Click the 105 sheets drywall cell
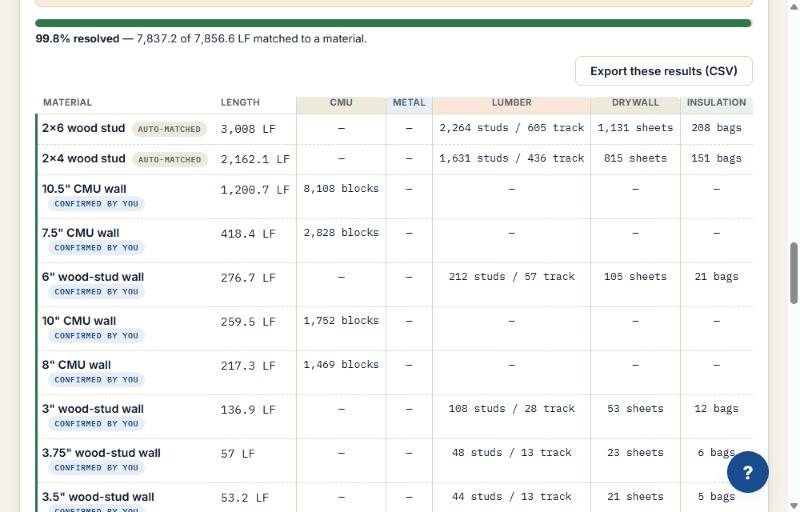This screenshot has width=800, height=512. click(x=635, y=276)
